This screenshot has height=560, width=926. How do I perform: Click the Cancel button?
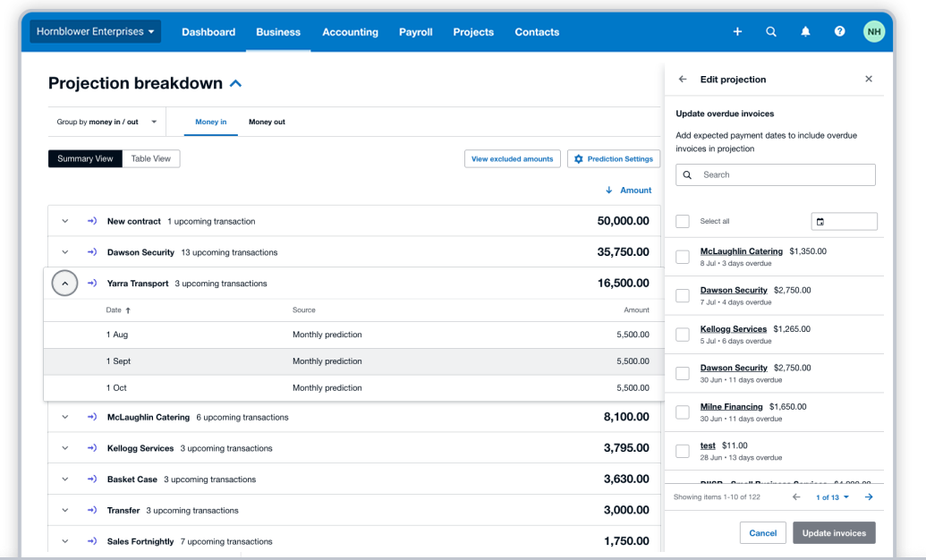tap(763, 533)
